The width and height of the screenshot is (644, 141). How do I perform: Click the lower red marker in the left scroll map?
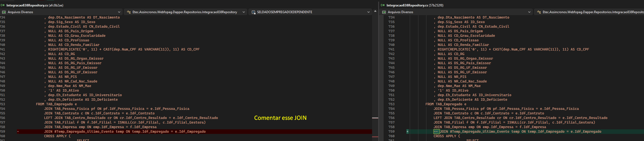click(x=375, y=137)
